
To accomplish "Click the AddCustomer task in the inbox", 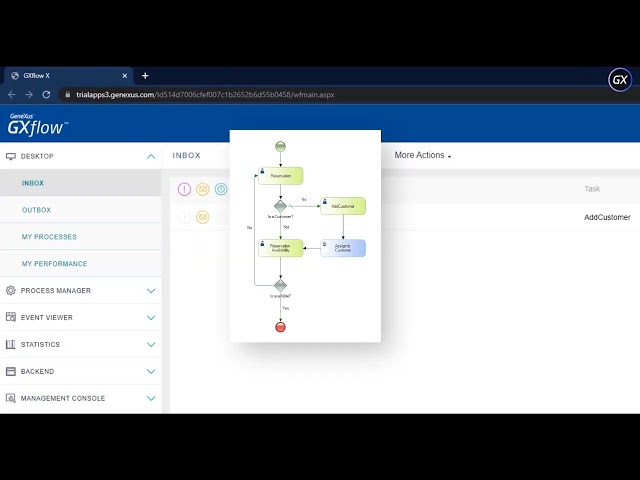I will pyautogui.click(x=606, y=217).
